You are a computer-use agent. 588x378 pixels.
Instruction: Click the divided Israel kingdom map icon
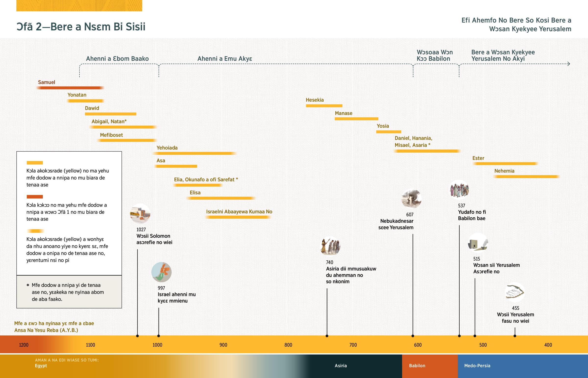[161, 272]
